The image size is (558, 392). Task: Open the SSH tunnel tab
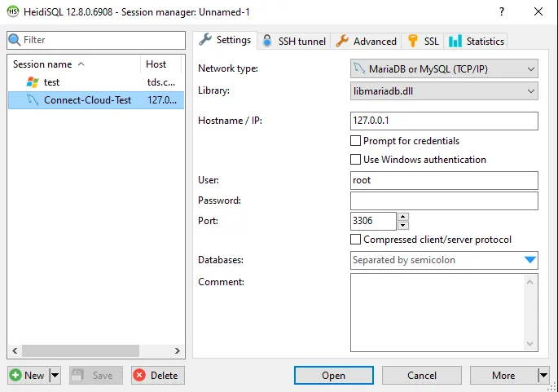(293, 41)
